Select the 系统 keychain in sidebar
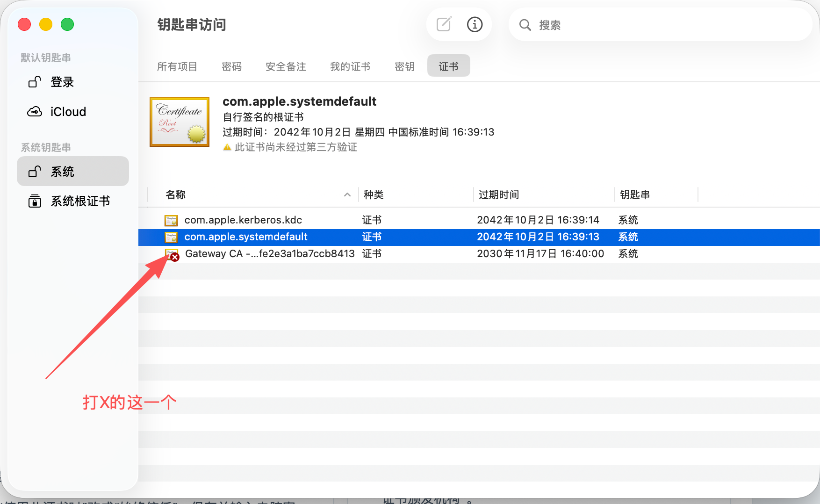Viewport: 820px width, 504px height. [73, 171]
